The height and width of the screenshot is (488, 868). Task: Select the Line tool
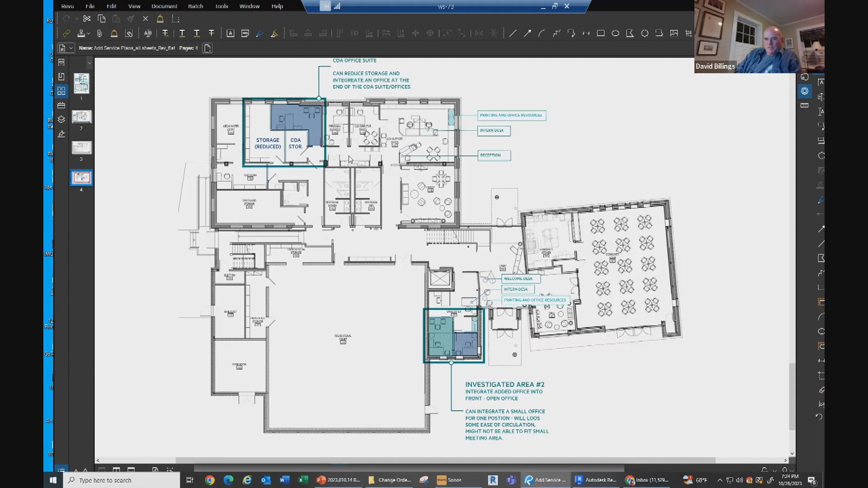tap(512, 33)
